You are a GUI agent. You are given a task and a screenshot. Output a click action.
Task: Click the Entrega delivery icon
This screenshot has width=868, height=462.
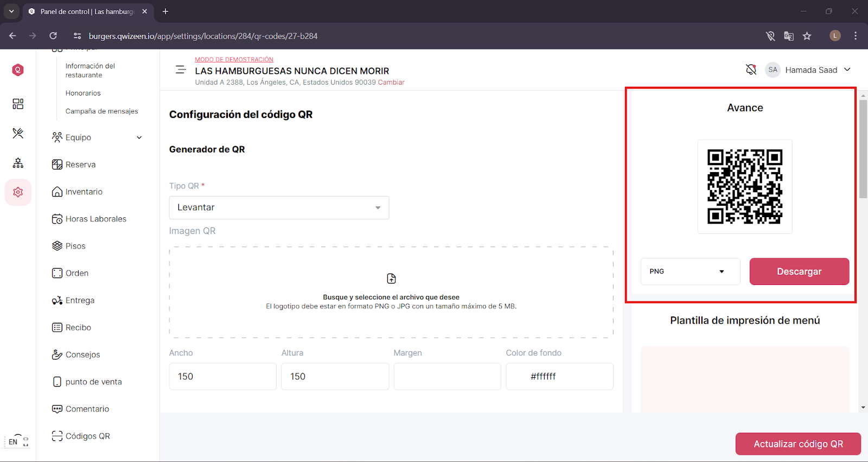57,300
